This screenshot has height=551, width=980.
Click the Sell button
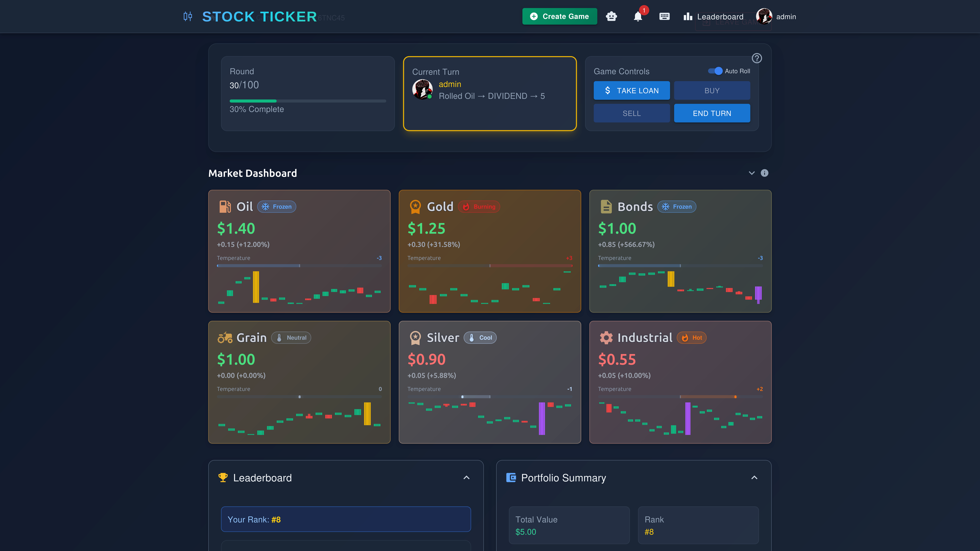coord(632,113)
